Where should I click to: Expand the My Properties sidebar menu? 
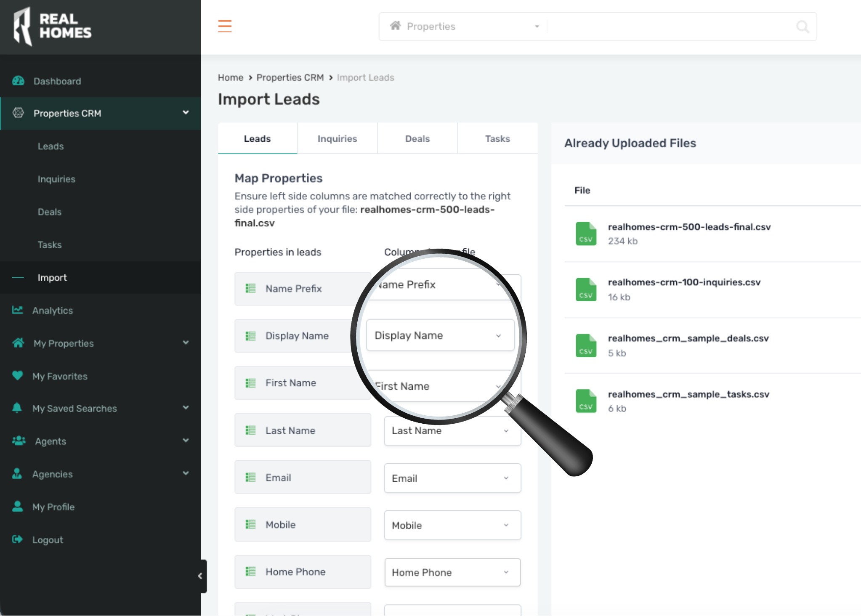tap(186, 343)
